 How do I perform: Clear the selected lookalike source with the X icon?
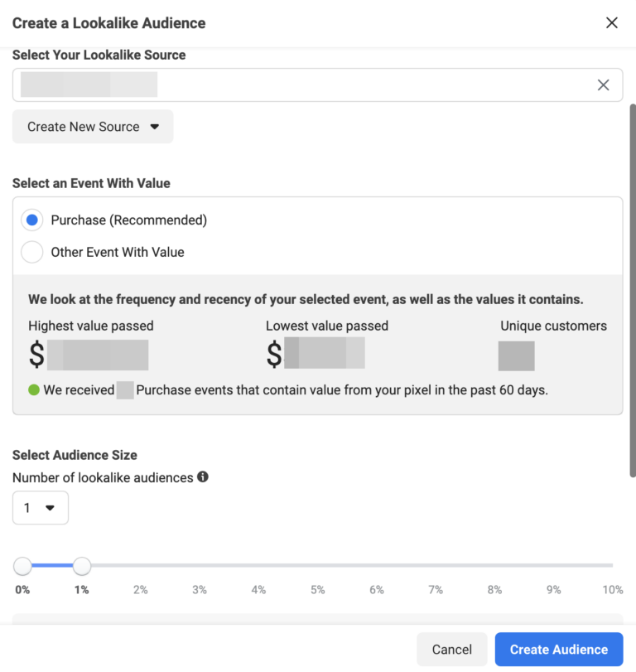point(603,85)
